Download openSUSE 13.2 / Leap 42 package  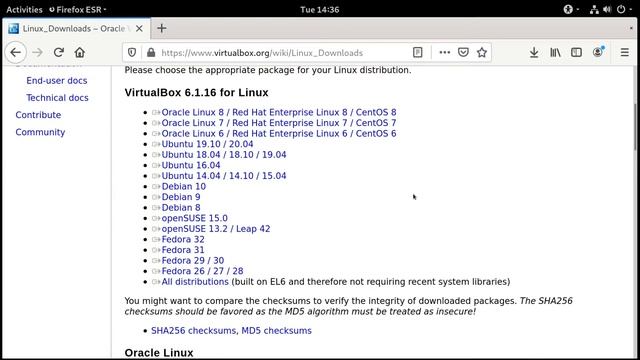[x=216, y=229]
